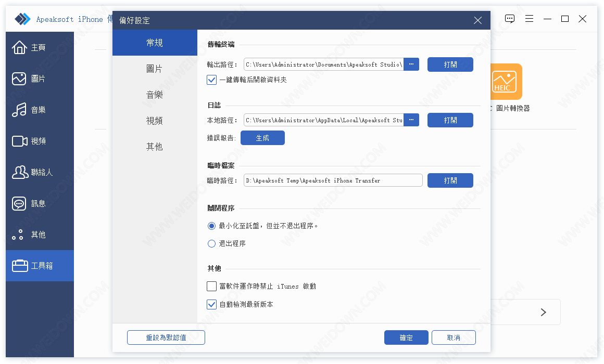Screen dimensions: 604x364
Task: Uncheck open folder after one-click transfer
Action: point(212,80)
